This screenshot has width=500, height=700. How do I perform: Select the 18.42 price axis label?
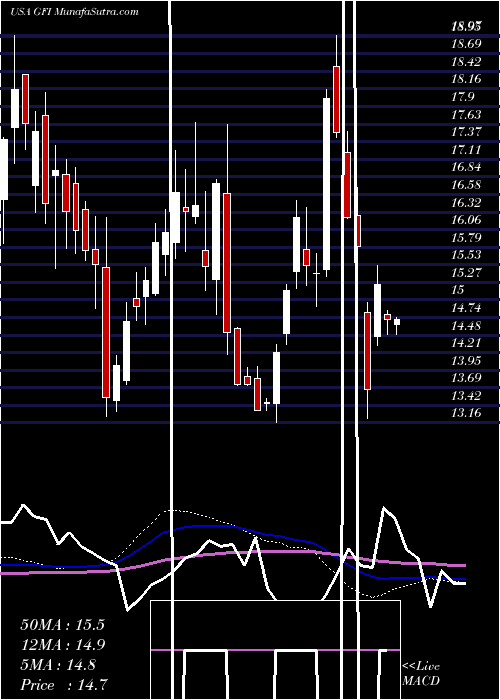tap(466, 62)
